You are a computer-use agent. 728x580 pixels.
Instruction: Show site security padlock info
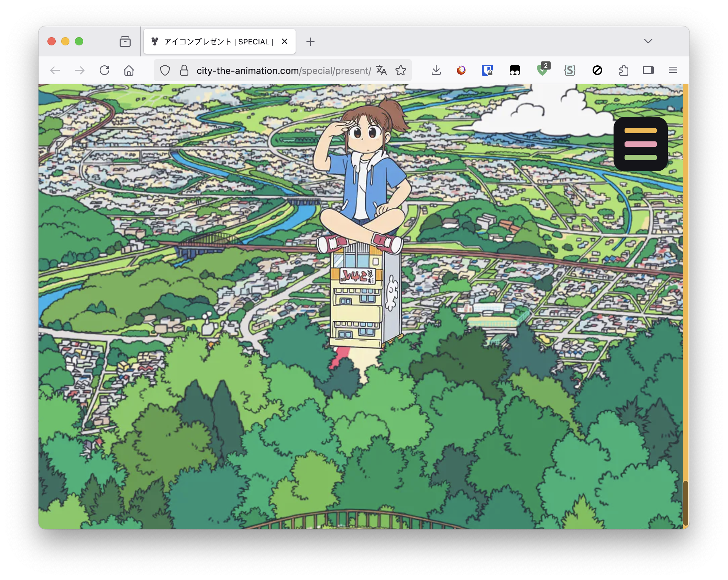184,71
